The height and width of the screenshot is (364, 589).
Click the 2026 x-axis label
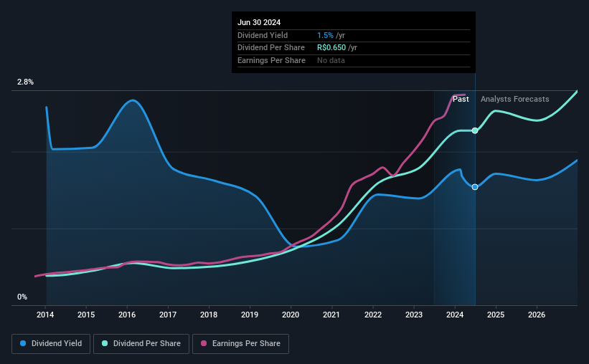click(x=537, y=315)
